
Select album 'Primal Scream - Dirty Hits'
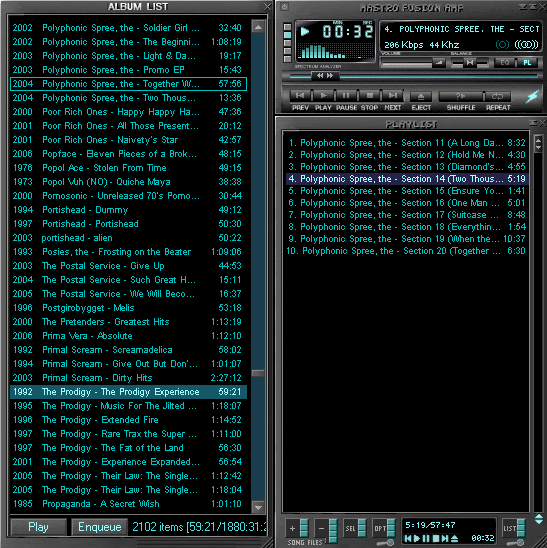click(128, 378)
